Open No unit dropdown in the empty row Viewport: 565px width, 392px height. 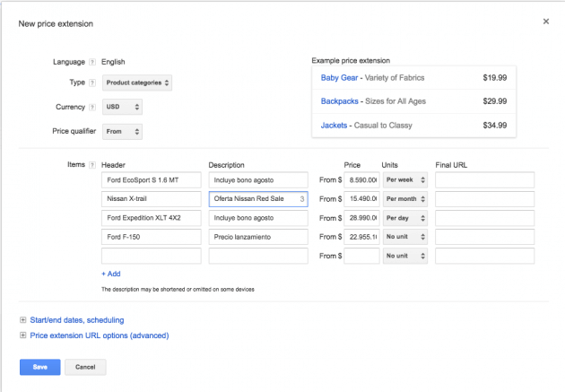click(405, 256)
